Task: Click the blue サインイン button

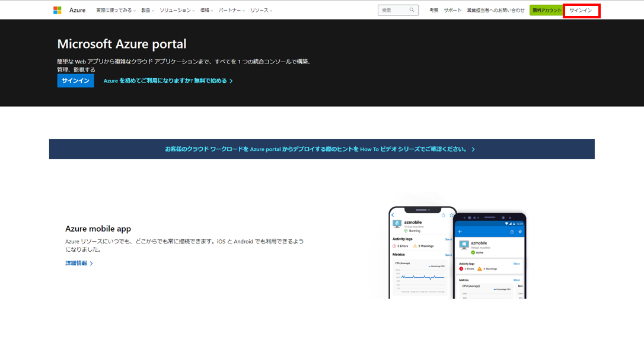Action: 75,81
